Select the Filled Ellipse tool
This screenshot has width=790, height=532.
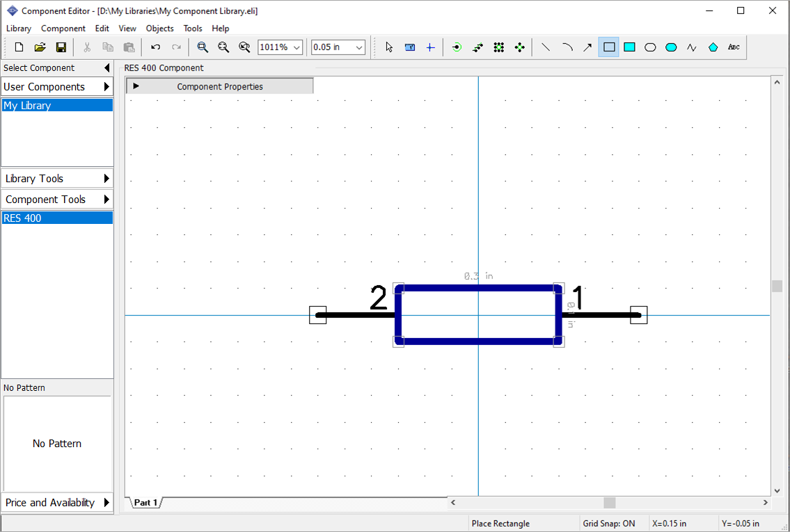(671, 47)
